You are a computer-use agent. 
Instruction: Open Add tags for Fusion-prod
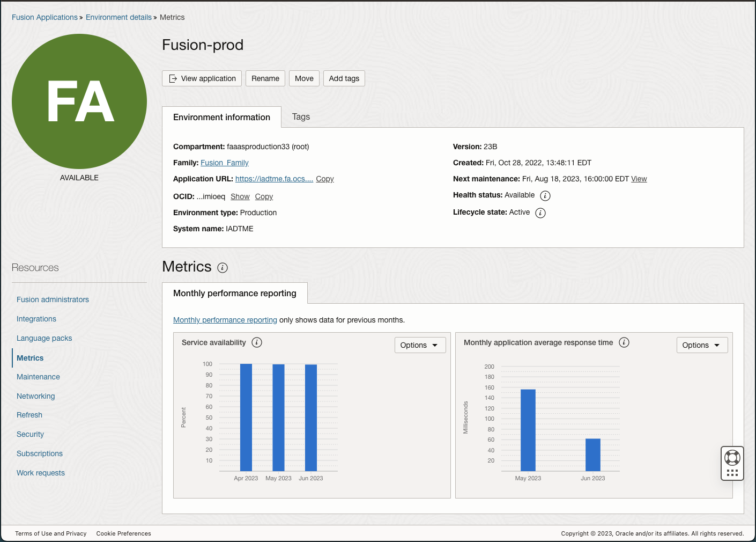click(x=344, y=78)
